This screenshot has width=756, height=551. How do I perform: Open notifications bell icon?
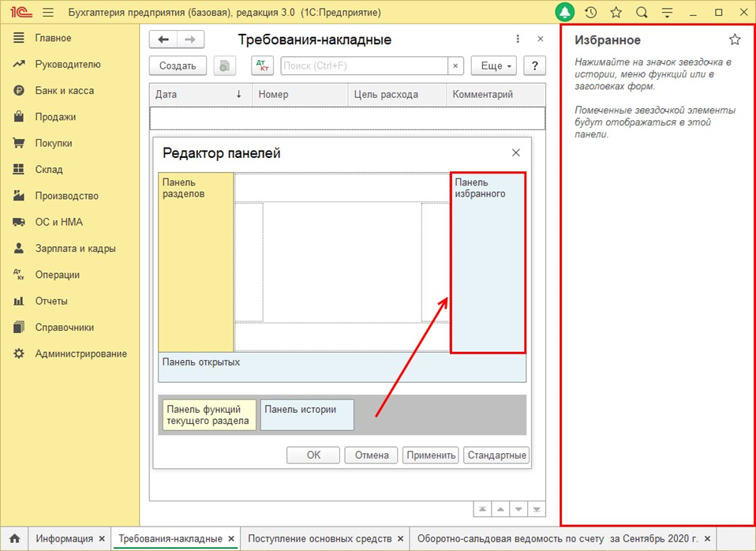pos(564,13)
